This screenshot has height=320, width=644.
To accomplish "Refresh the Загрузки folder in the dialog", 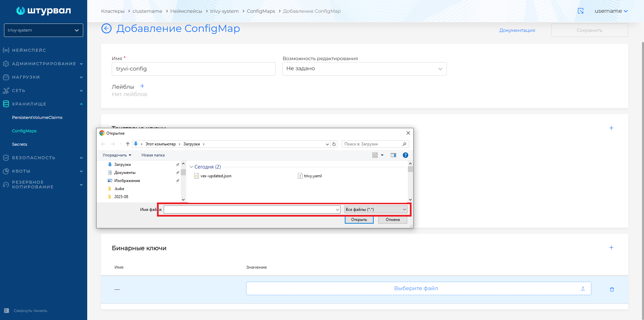I will point(334,144).
